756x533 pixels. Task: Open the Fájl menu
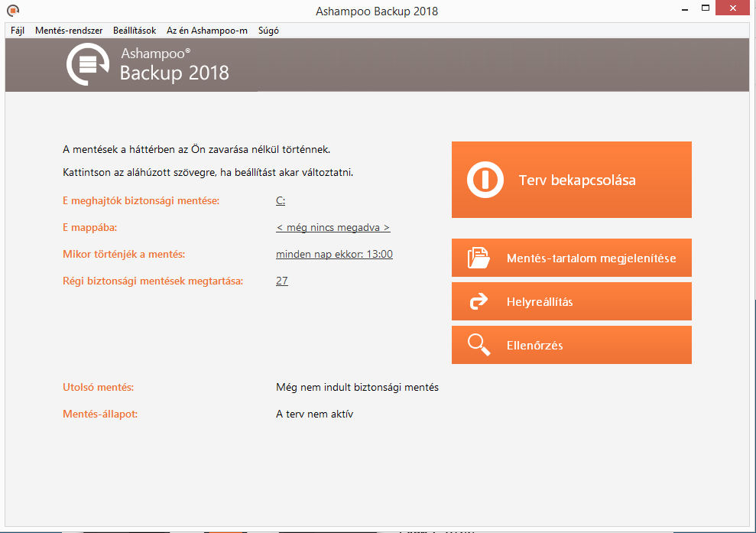click(18, 31)
